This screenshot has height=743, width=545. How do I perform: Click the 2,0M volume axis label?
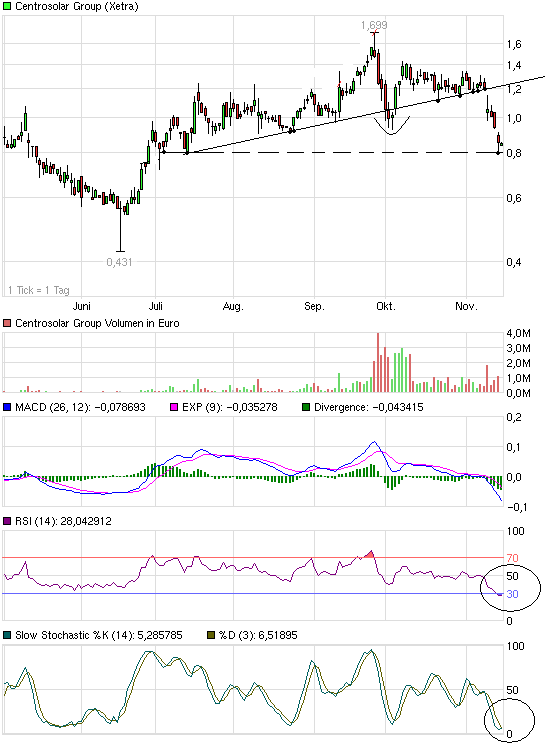tap(518, 363)
